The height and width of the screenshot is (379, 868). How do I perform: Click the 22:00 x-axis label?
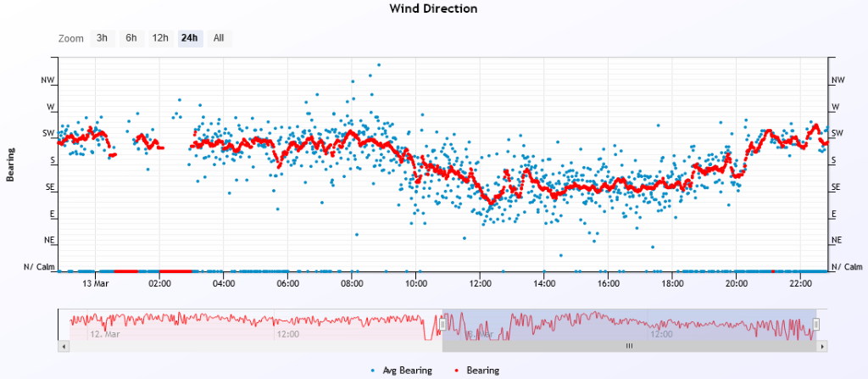tap(800, 283)
